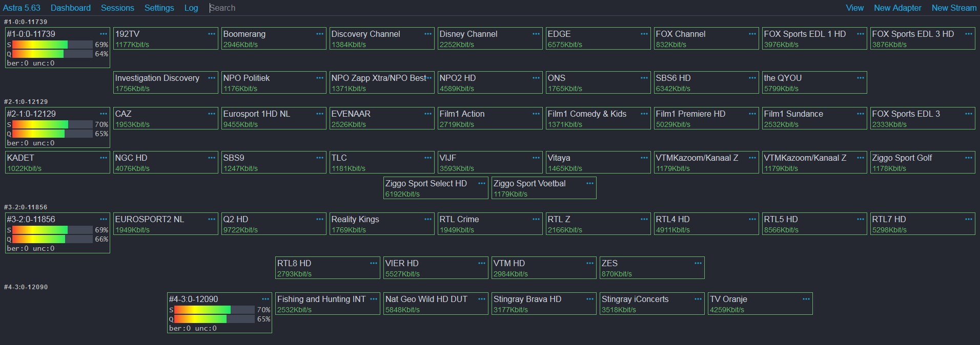Open options menu for EDGE stream
The height and width of the screenshot is (345, 980).
click(x=644, y=34)
